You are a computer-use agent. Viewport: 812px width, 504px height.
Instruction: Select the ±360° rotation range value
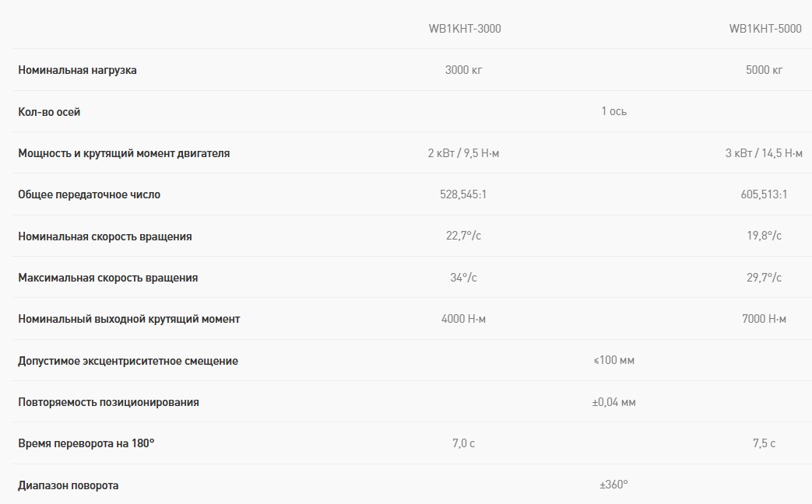tap(613, 485)
